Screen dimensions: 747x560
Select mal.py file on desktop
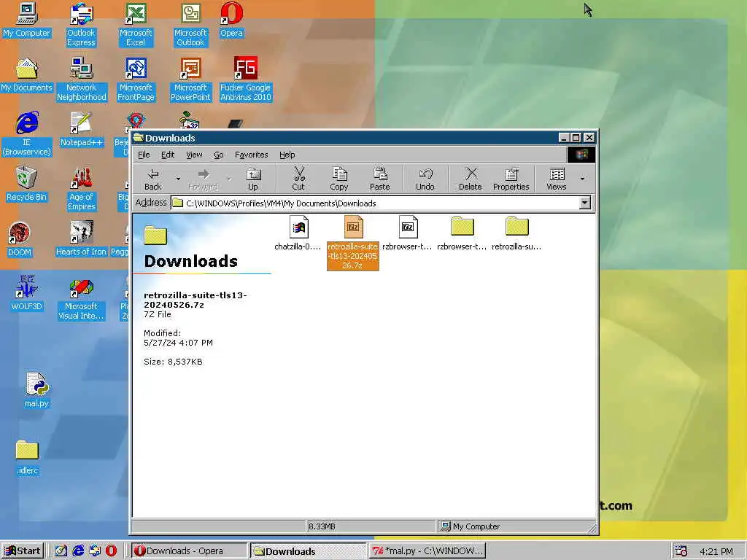click(x=36, y=391)
